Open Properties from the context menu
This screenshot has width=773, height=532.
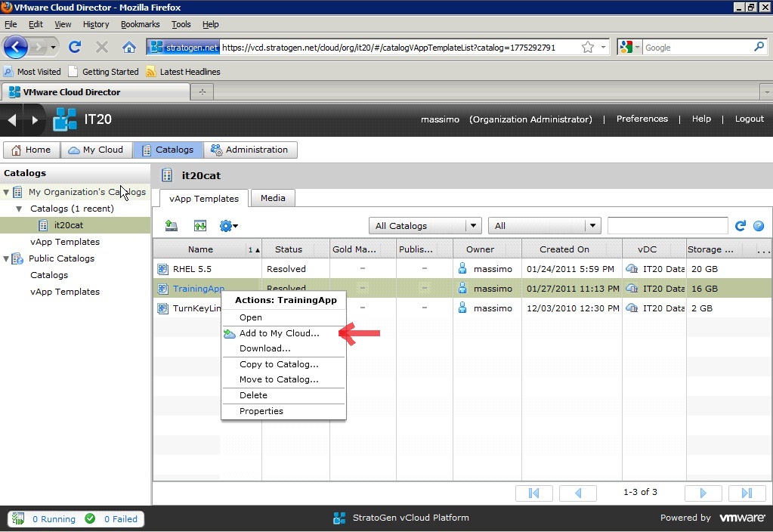coord(283,411)
